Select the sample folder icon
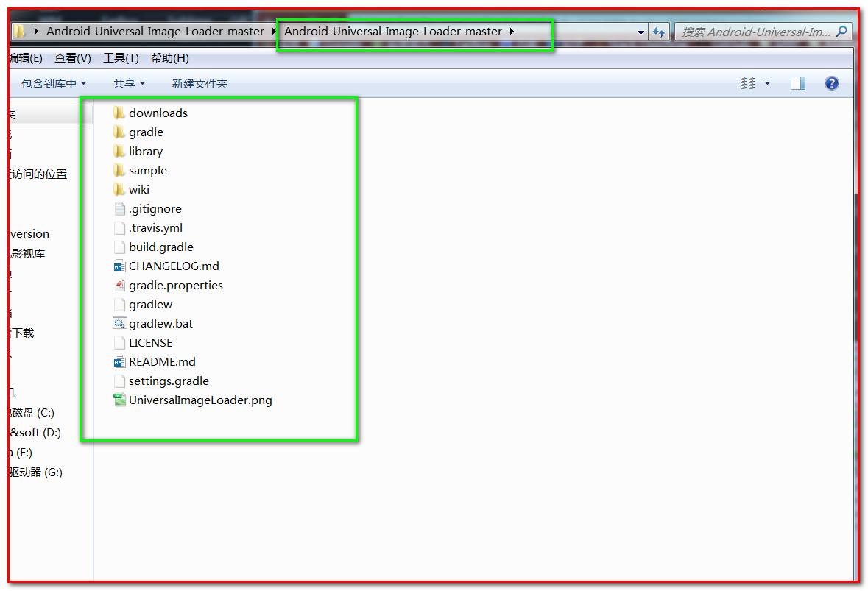Viewport: 868px width, 591px height. (119, 171)
